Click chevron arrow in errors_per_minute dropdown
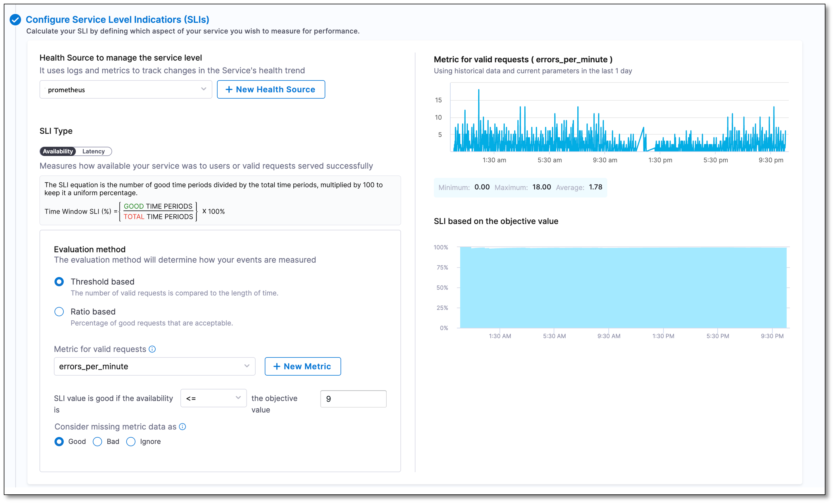835x504 pixels. pos(247,366)
